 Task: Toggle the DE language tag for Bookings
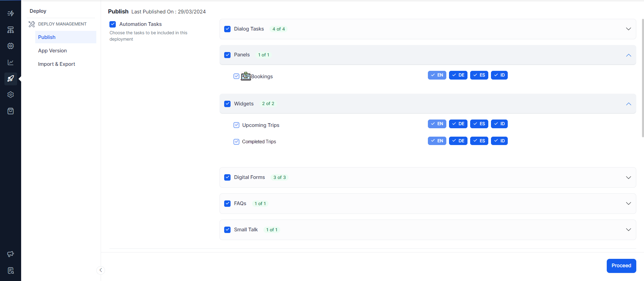(x=458, y=75)
